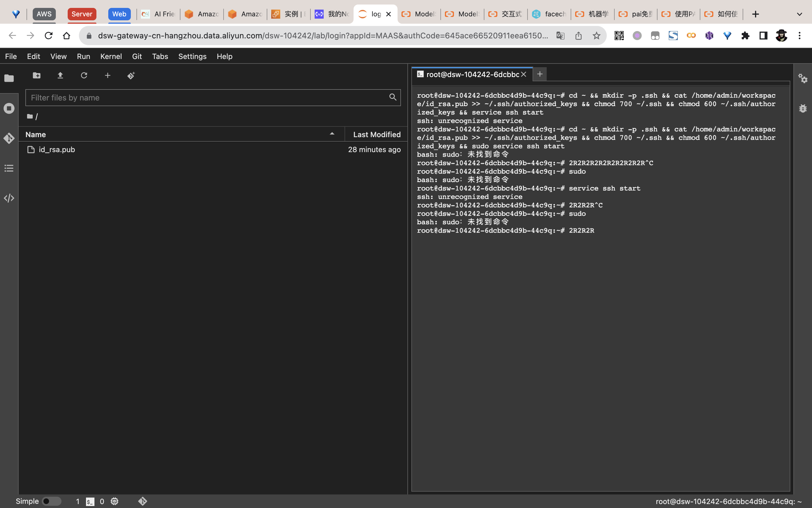Click the status bar kernel chip icon
This screenshot has width=812, height=508.
(114, 501)
